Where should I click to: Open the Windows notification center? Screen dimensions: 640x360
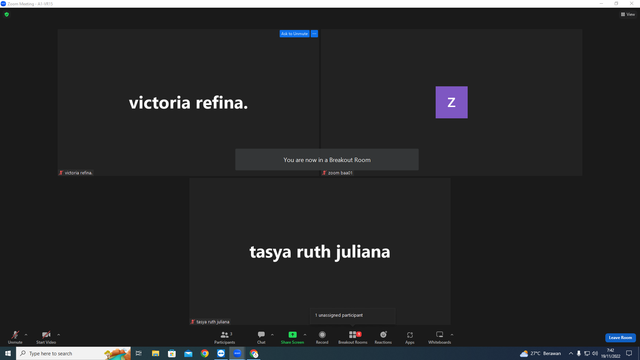pos(629,353)
